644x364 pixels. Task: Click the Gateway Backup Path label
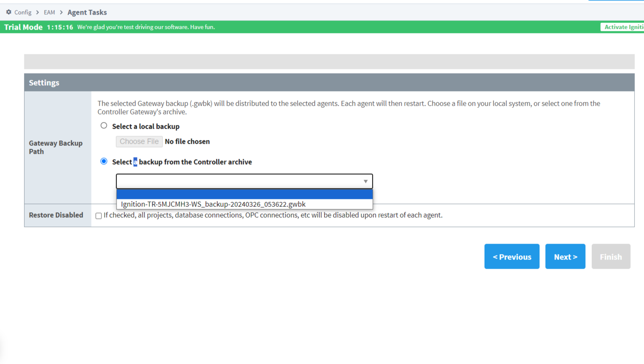56,147
